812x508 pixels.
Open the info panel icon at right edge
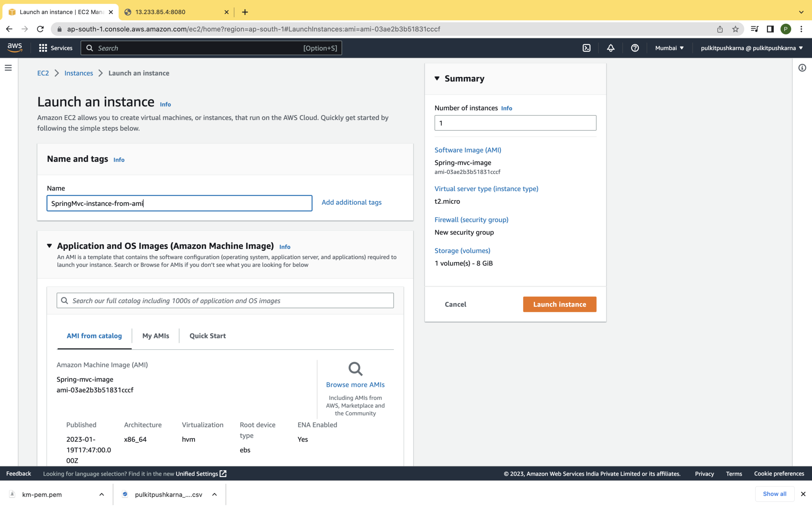802,68
